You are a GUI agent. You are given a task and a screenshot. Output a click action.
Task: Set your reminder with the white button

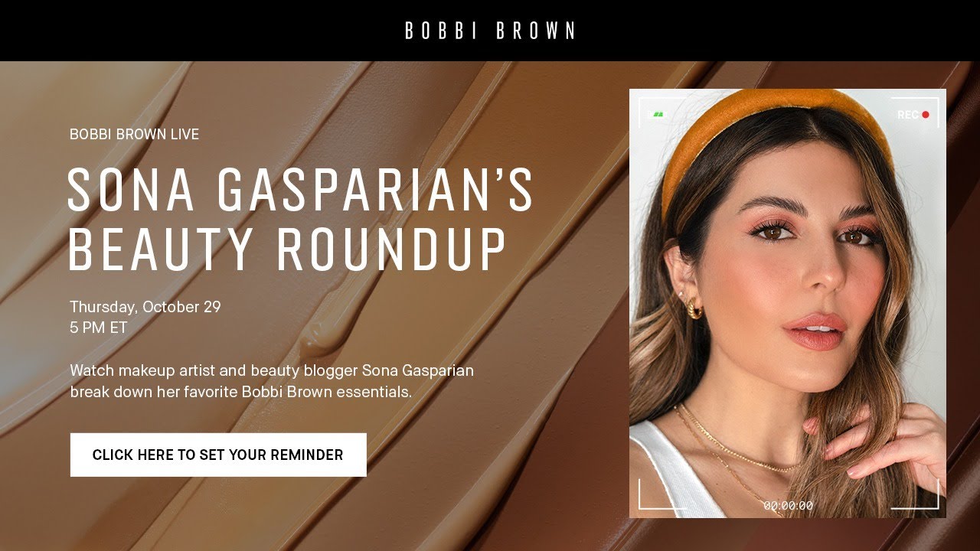[x=218, y=455]
